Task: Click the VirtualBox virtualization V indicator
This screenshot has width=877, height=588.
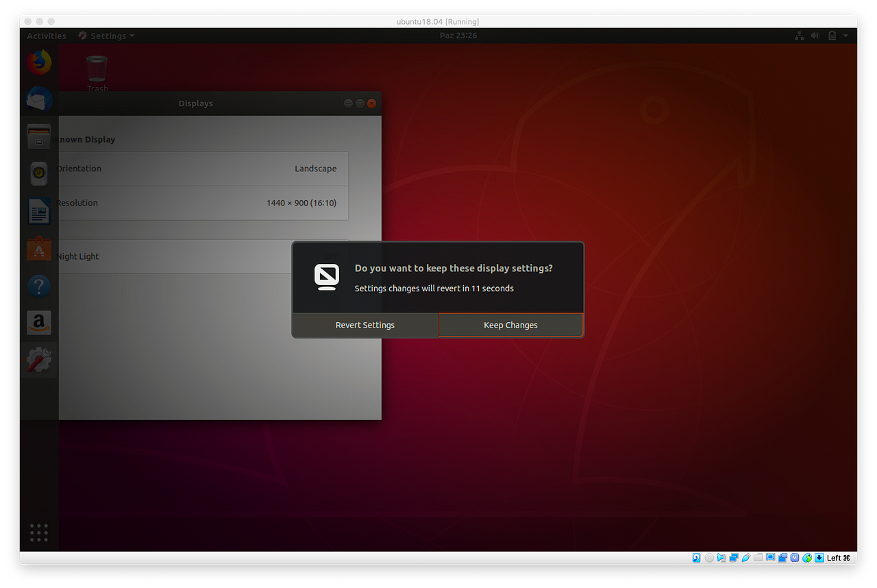Action: tap(795, 558)
